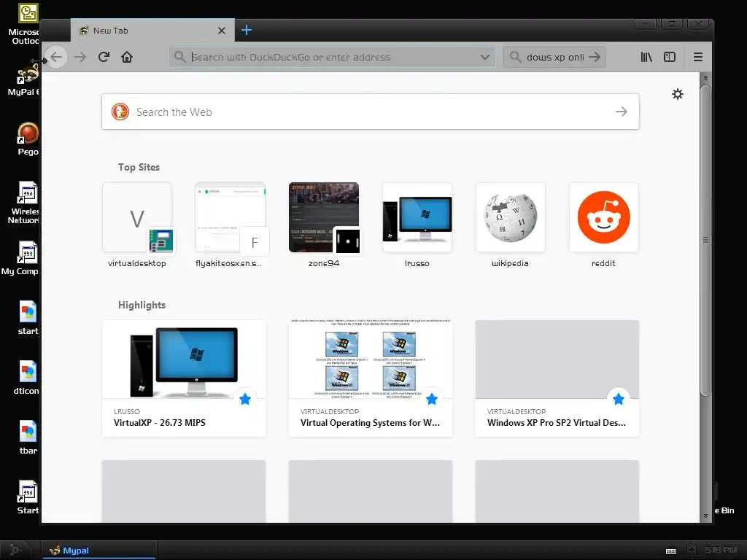Screen dimensions: 747x560
Task: Submit the toolbar search arrow
Action: (x=595, y=57)
